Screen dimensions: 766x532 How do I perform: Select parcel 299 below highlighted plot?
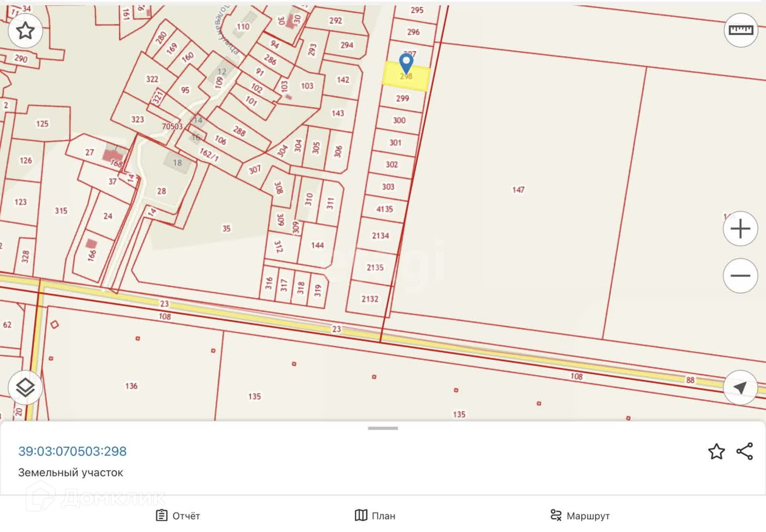coord(402,99)
